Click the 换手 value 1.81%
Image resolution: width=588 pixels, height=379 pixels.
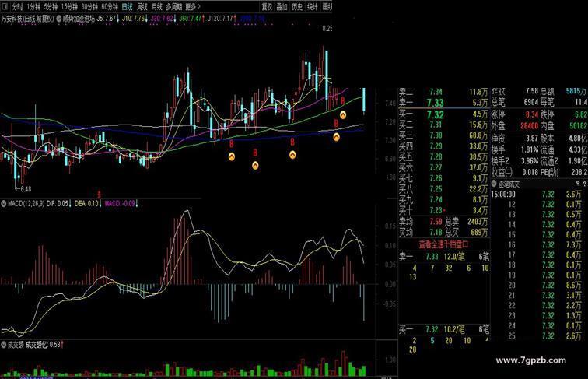(x=530, y=149)
